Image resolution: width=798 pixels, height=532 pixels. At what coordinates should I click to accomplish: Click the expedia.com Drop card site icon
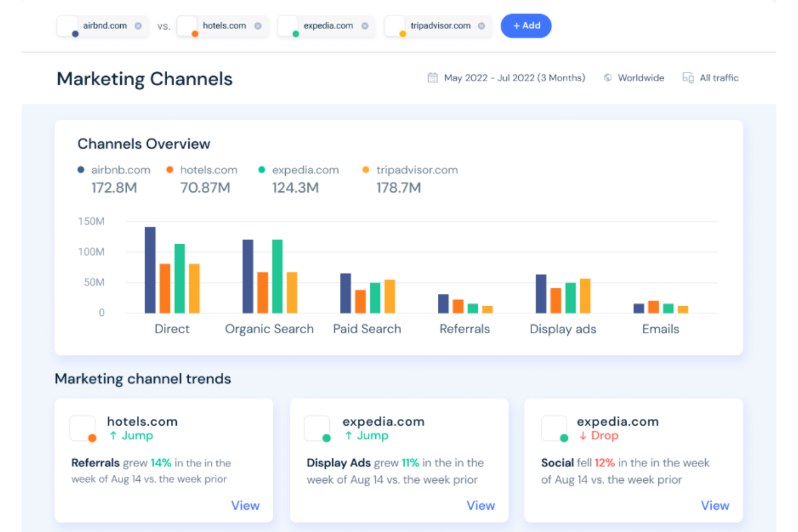pyautogui.click(x=554, y=429)
